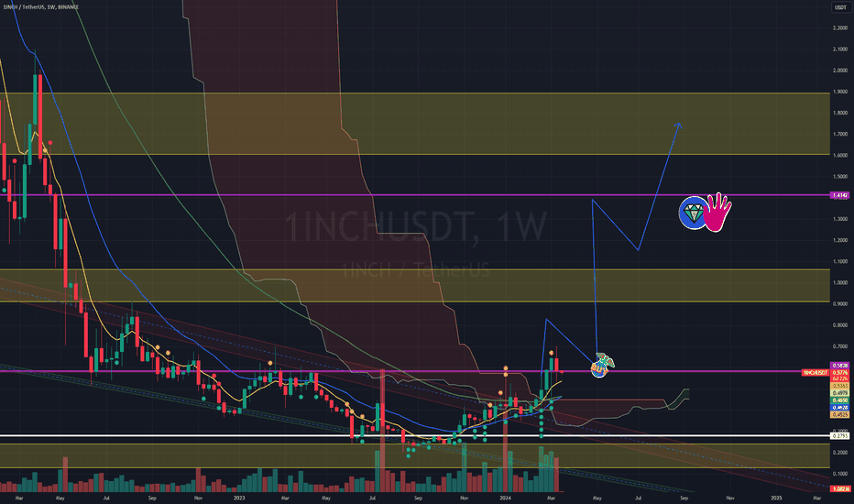Click the 1.9000 price axis tick
The image size is (854, 504).
pos(840,92)
